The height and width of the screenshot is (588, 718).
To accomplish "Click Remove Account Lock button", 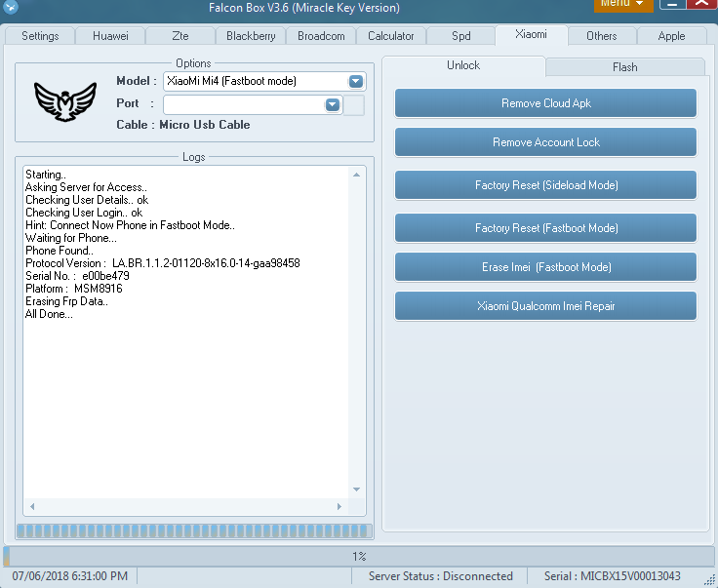I will [546, 142].
